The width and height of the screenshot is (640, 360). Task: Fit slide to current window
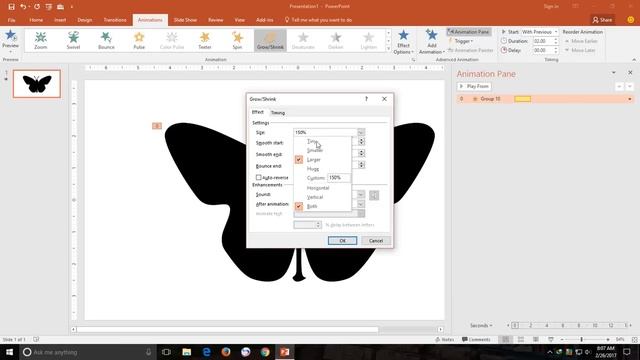pyautogui.click(x=634, y=339)
